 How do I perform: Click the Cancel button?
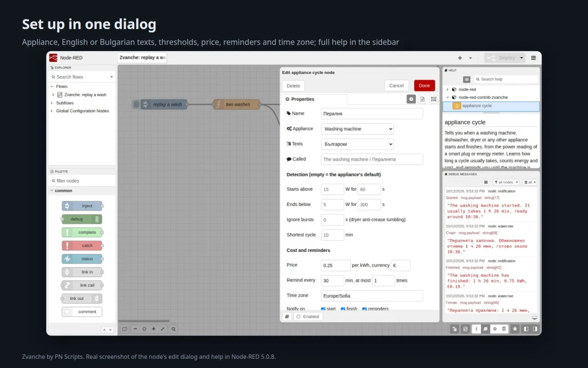point(396,86)
